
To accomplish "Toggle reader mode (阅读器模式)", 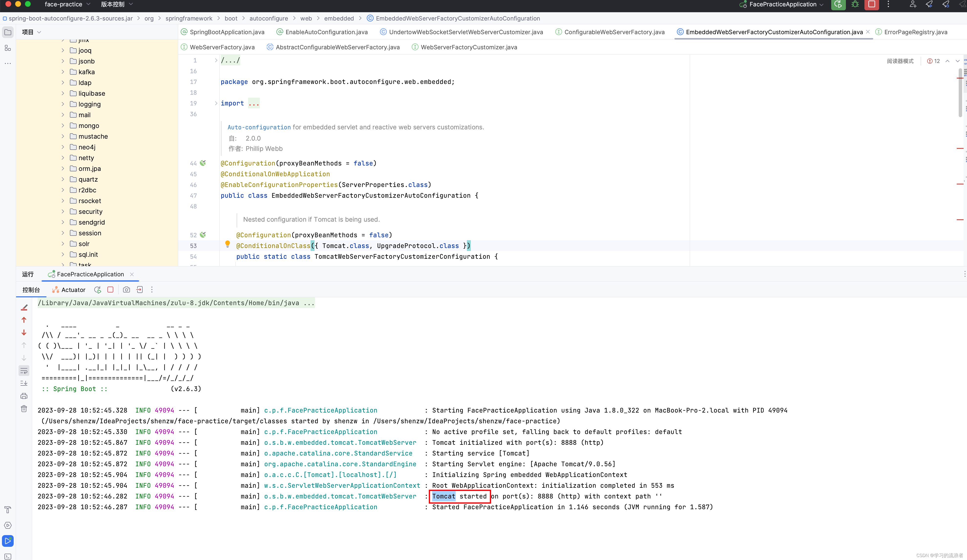I will click(900, 61).
